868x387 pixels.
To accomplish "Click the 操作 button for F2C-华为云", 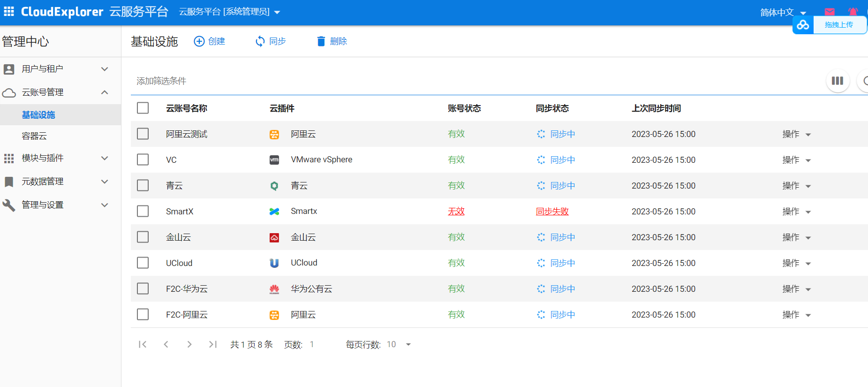I will click(x=796, y=289).
